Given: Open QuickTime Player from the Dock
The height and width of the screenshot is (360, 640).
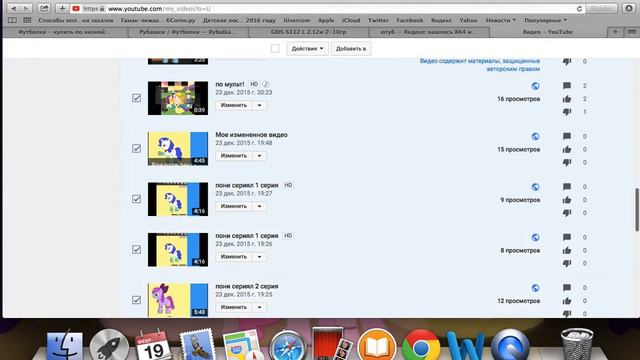Looking at the screenshot, I should (x=510, y=346).
